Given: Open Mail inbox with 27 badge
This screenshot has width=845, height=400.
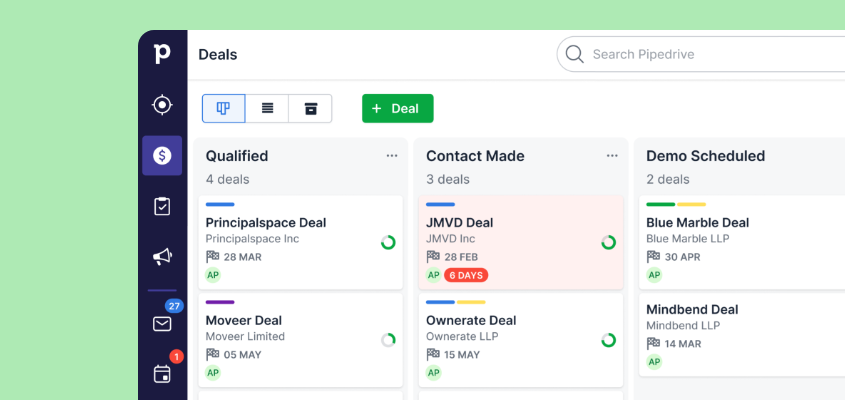Looking at the screenshot, I should (x=162, y=323).
